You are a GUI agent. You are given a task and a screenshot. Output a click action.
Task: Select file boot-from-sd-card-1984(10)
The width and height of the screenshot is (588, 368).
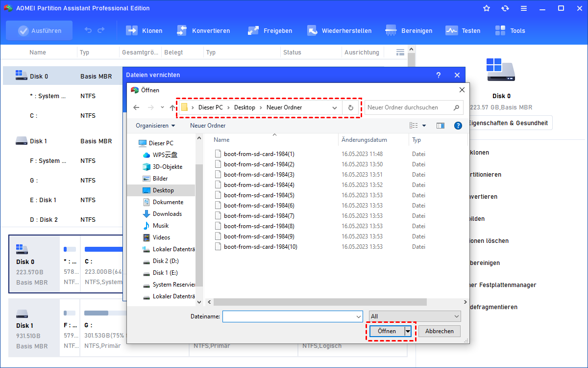pyautogui.click(x=261, y=247)
